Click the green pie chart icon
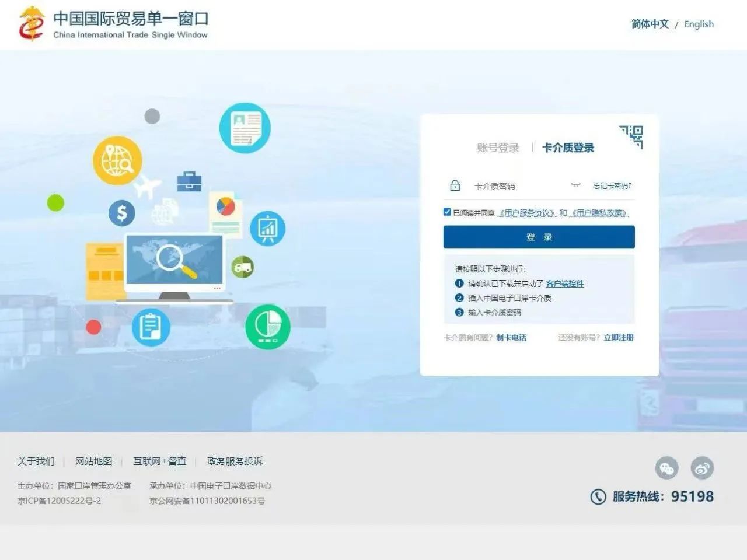Screen dimensions: 747x560 268,327
